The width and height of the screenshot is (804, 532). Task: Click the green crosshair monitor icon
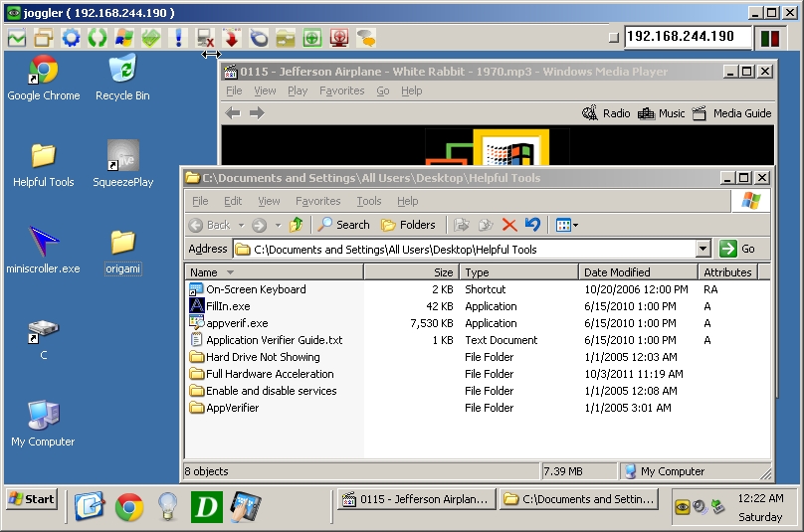[x=312, y=38]
